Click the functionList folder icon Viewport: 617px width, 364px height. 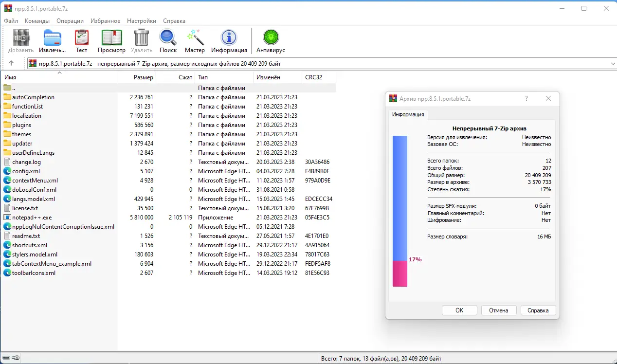7,106
